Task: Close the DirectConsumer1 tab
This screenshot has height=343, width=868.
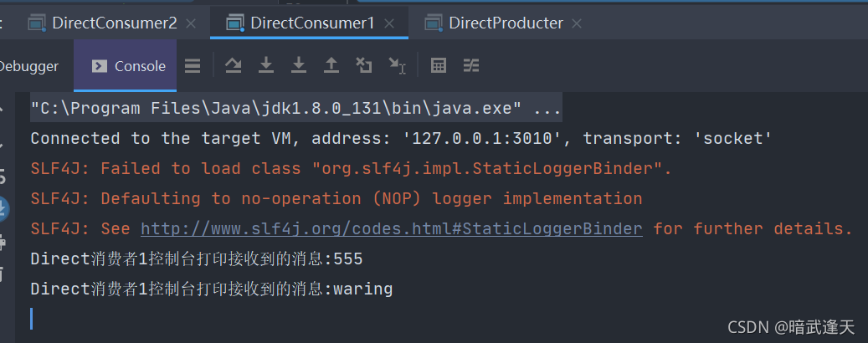Action: click(389, 23)
